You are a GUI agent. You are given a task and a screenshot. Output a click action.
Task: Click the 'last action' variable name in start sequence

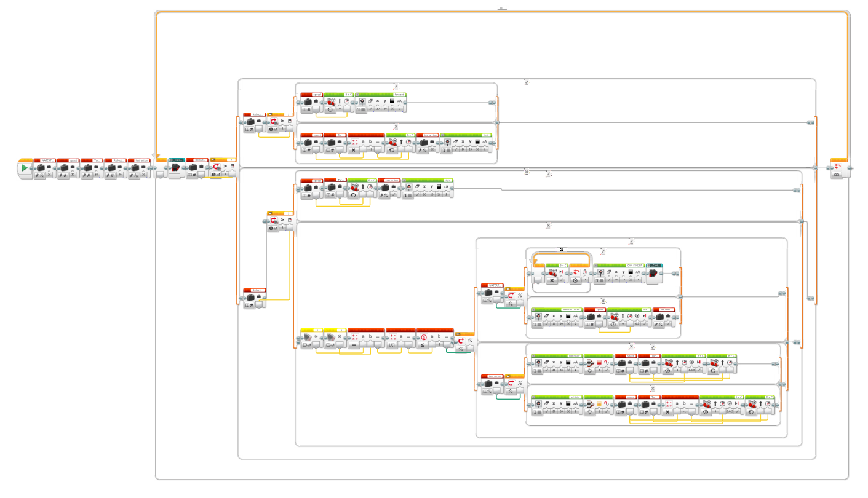click(x=141, y=160)
